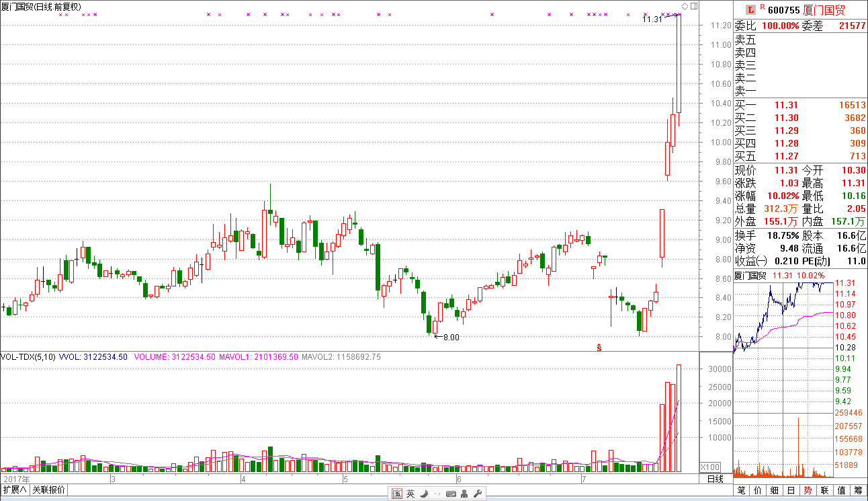The width and height of the screenshot is (868, 501).
Task: Click the 内盘 157.1万 value
Action: (x=849, y=221)
